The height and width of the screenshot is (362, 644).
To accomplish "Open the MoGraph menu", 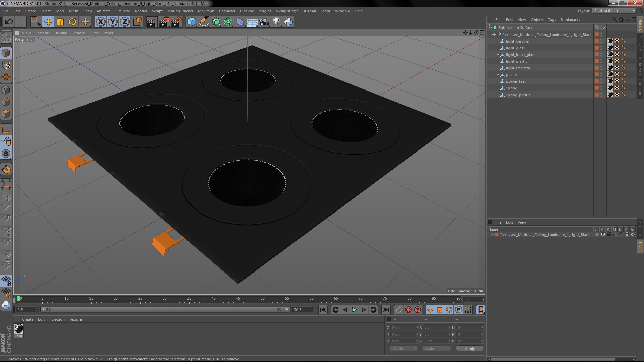I will (206, 11).
